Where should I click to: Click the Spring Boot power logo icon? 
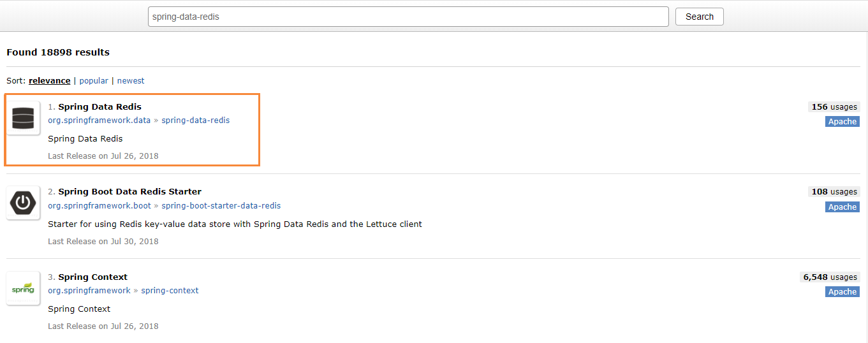(23, 203)
